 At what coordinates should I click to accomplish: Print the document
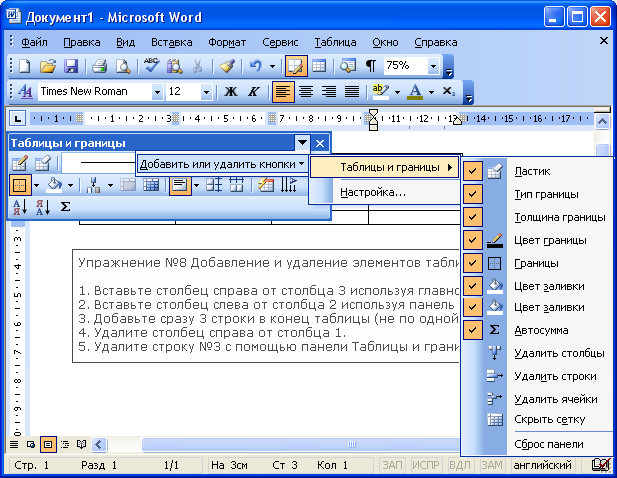coord(100,66)
